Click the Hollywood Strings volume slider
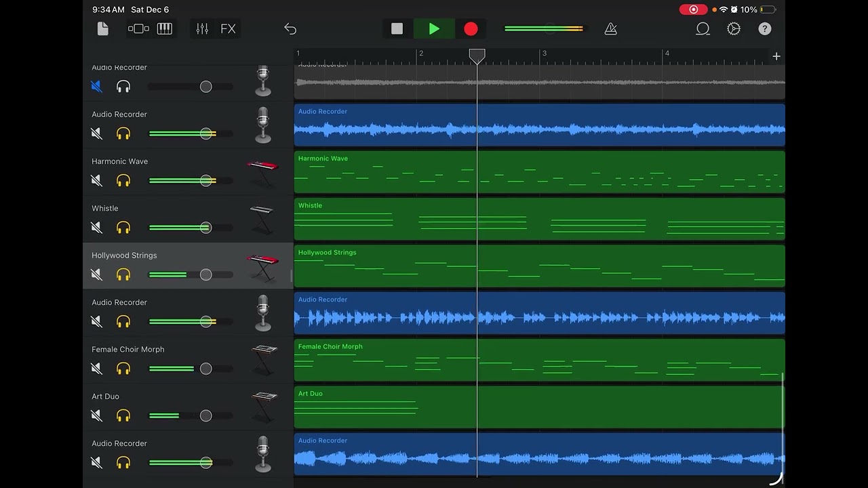The image size is (868, 488). point(191,274)
